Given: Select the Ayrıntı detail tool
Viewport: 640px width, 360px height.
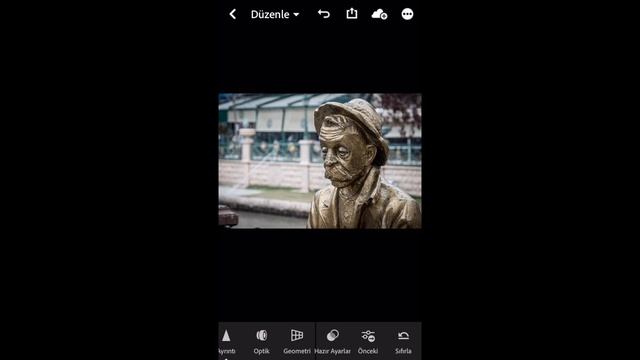Looking at the screenshot, I should click(x=226, y=342).
